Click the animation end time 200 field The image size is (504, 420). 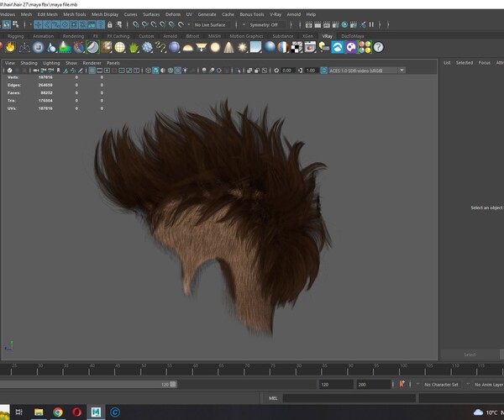373,385
